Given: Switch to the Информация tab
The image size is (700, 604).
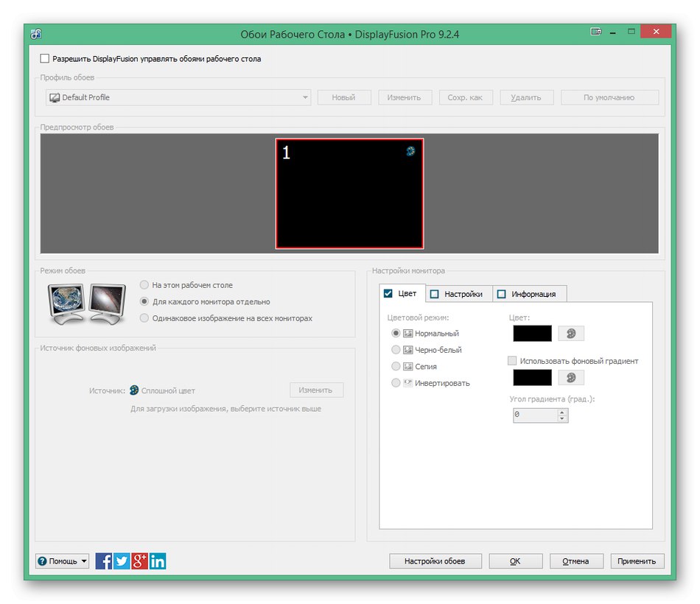Looking at the screenshot, I should (530, 294).
